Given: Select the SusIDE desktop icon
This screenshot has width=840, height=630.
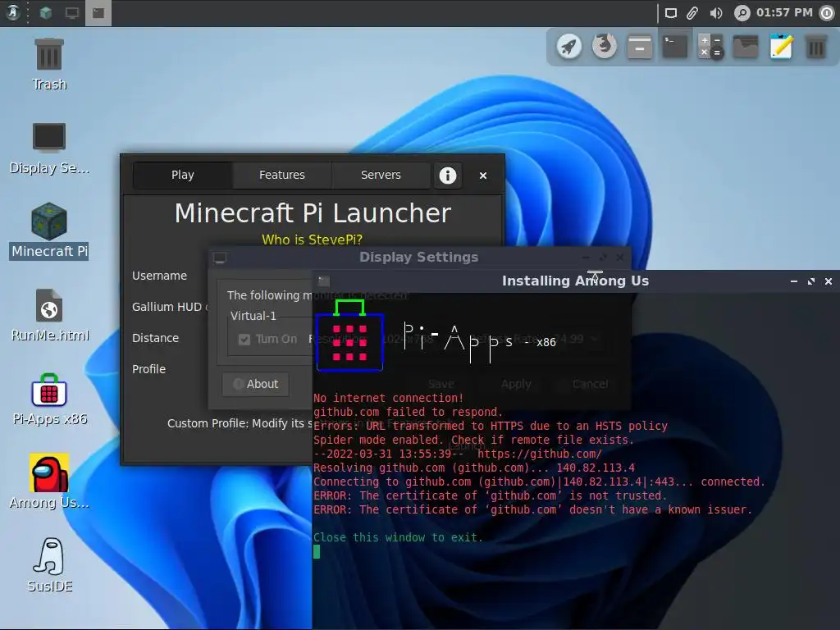Looking at the screenshot, I should coord(49,566).
